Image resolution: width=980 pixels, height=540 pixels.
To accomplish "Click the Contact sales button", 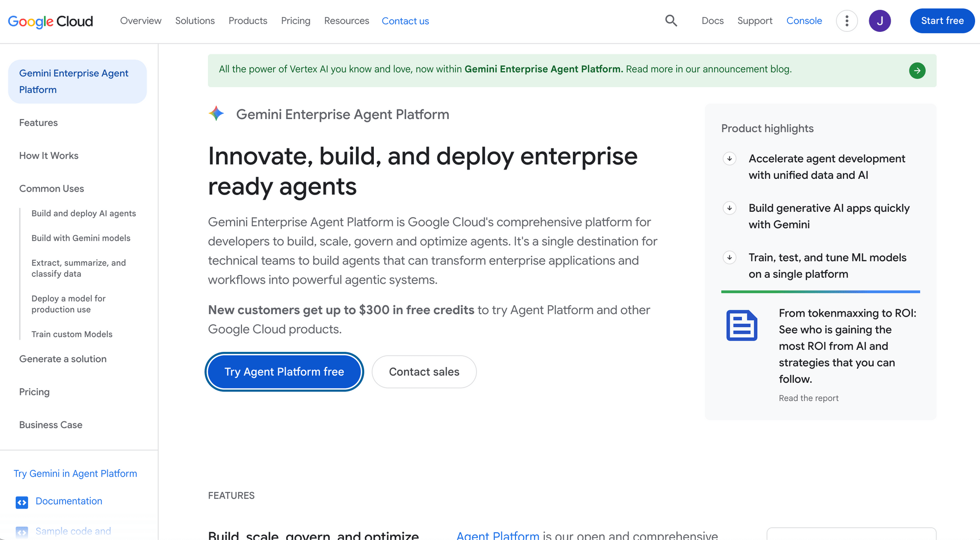I will pos(424,372).
